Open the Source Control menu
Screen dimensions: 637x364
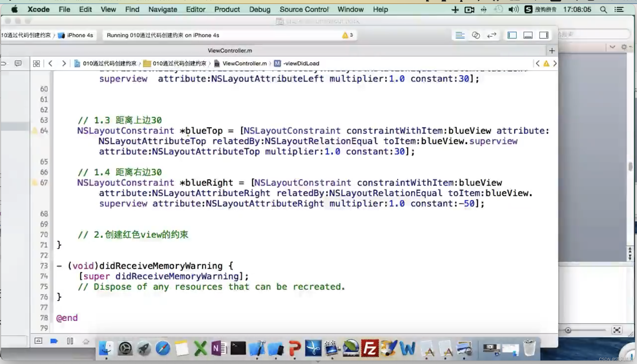304,9
